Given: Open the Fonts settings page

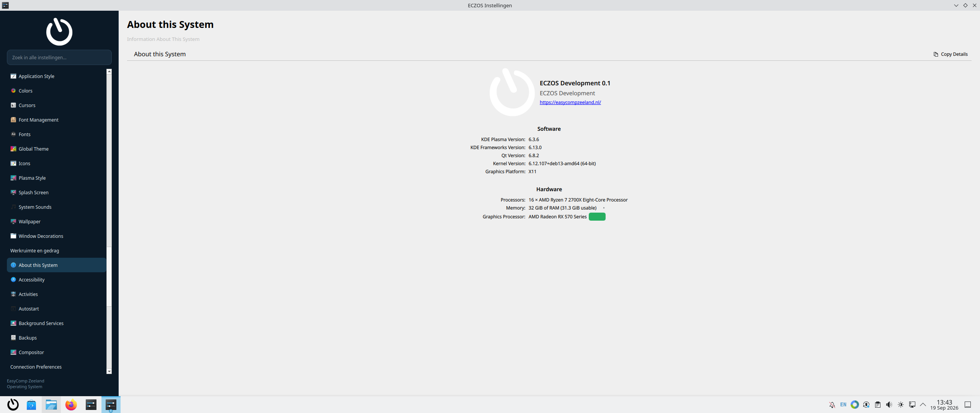Looking at the screenshot, I should pos(56,134).
